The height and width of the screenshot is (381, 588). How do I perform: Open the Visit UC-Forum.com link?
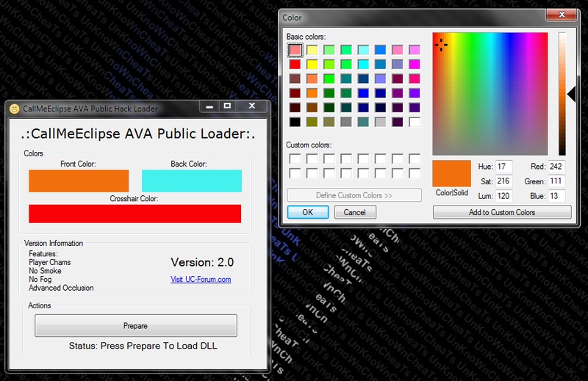[201, 280]
